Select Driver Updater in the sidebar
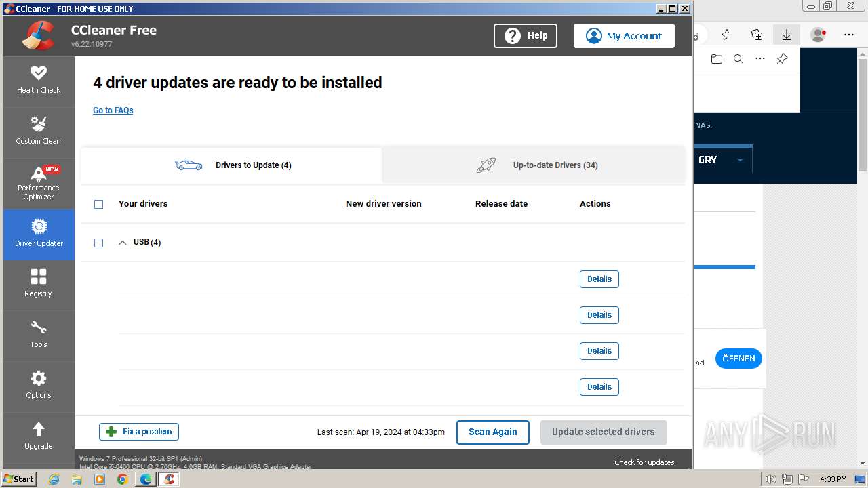Screen dimensions: 868x488 [39, 234]
